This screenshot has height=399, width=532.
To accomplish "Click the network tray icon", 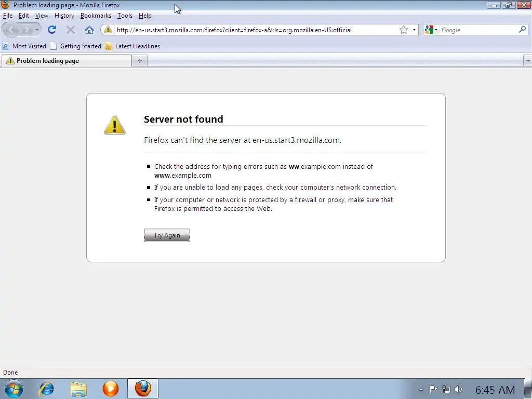I will (x=446, y=390).
